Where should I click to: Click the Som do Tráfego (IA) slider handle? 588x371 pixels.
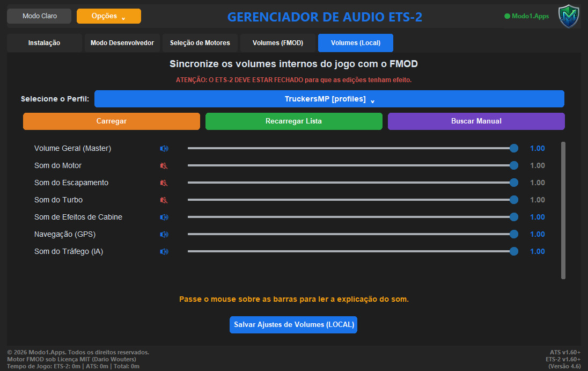514,251
